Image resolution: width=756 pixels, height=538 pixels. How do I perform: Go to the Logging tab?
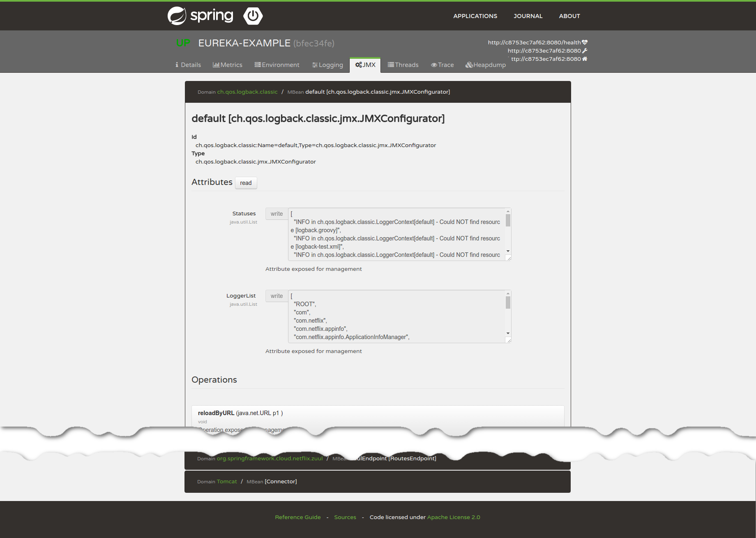(327, 65)
